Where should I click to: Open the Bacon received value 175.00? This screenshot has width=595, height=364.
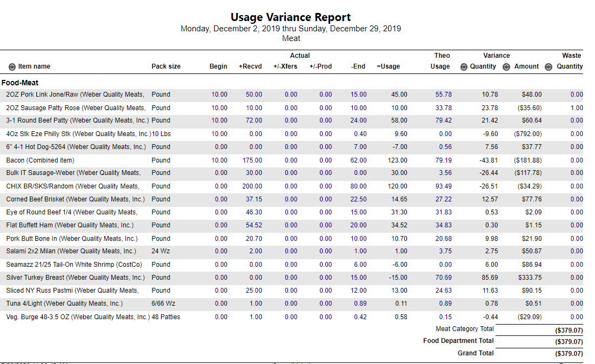pos(252,160)
